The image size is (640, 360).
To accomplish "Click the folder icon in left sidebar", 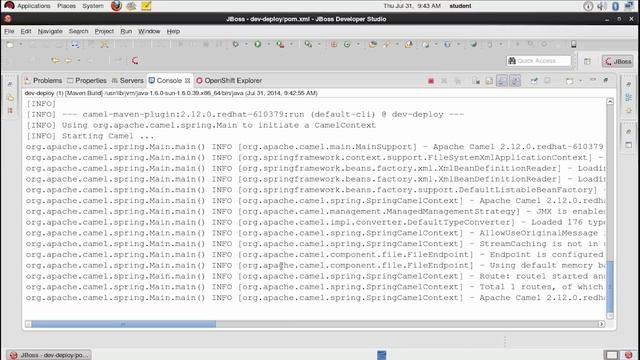I will (x=11, y=98).
